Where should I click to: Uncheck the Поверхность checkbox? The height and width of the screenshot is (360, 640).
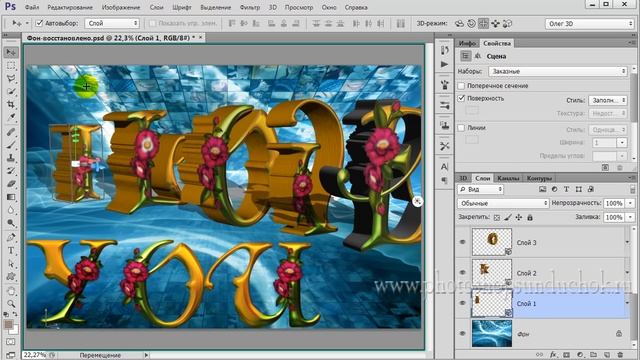click(x=461, y=98)
